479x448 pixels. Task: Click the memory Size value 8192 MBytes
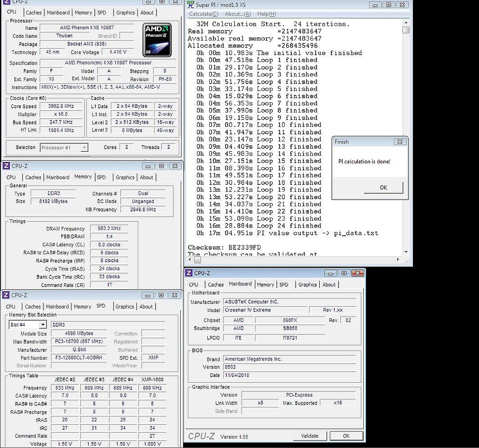tap(53, 201)
